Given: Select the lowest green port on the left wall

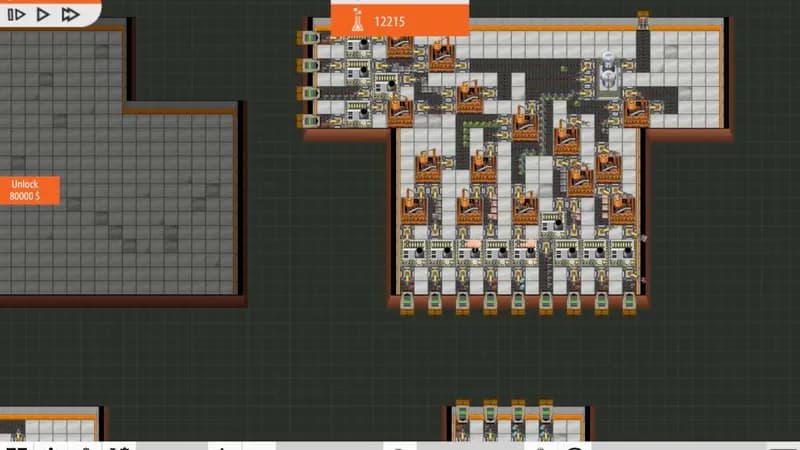Looking at the screenshot, I should click(x=309, y=121).
